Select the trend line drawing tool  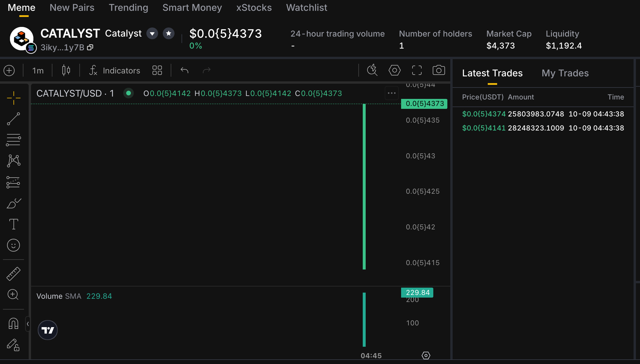point(13,119)
